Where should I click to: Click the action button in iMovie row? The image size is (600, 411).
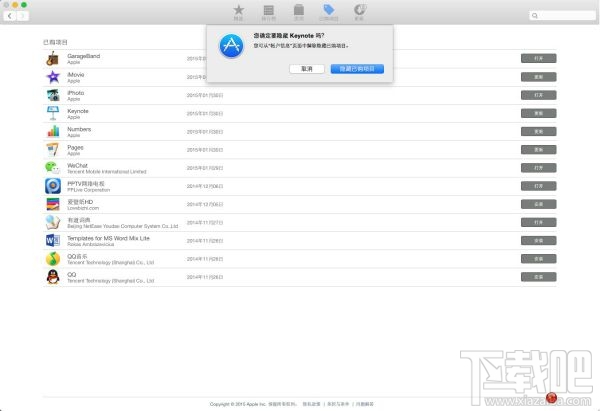[x=538, y=77]
